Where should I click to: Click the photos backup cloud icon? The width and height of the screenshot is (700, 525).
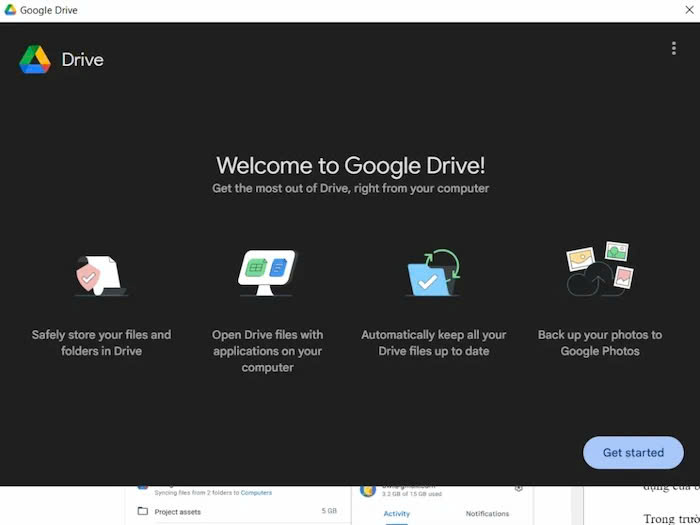coord(600,270)
